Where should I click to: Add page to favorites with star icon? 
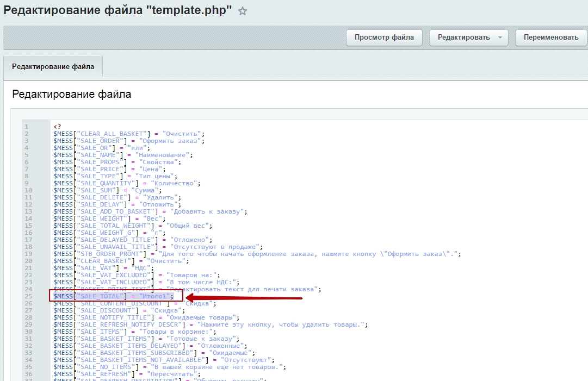[243, 11]
